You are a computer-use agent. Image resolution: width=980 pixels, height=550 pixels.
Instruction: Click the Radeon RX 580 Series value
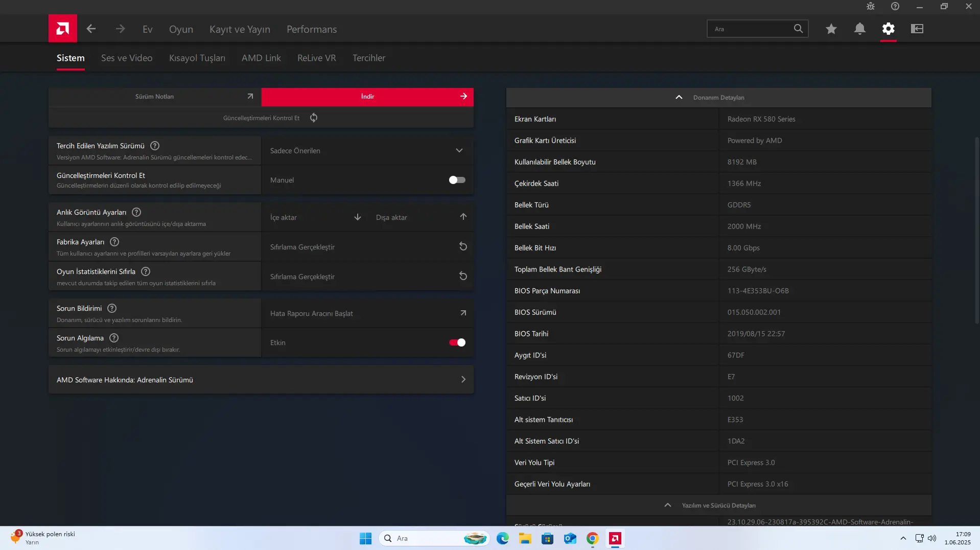tap(761, 119)
